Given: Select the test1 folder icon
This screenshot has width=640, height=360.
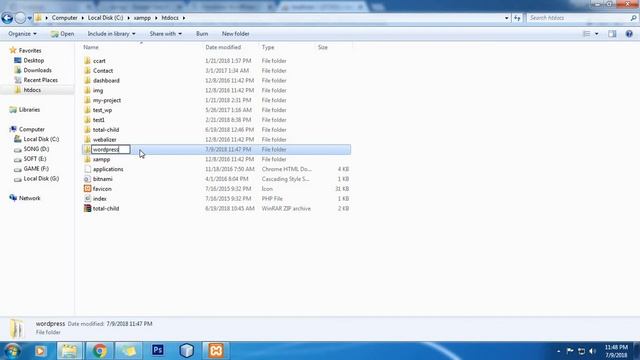Looking at the screenshot, I should tap(87, 120).
